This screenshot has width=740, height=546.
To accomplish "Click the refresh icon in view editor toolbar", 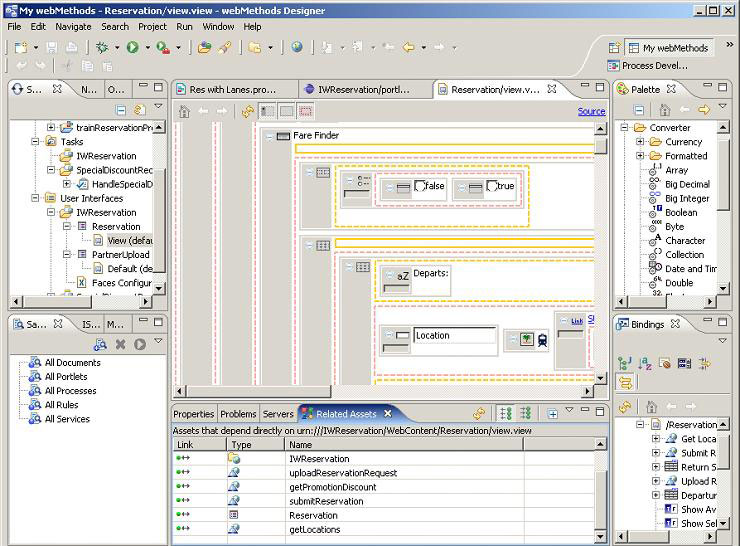I will coord(247,111).
